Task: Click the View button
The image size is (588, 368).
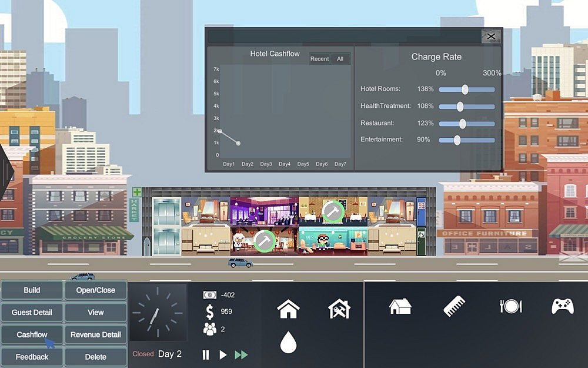Action: point(96,313)
